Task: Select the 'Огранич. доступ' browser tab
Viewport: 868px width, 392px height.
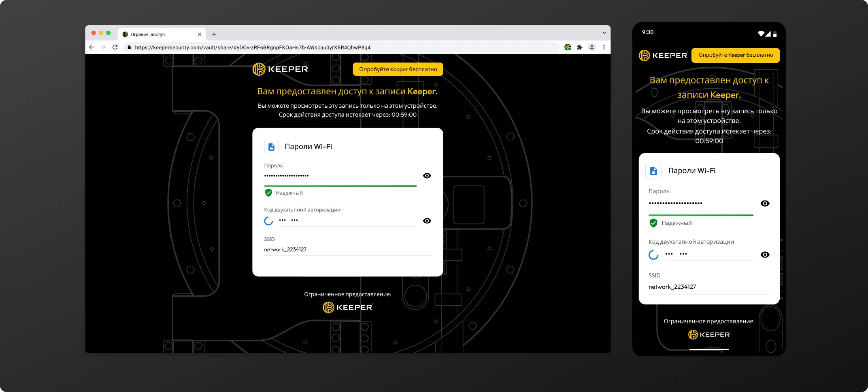Action: (162, 34)
